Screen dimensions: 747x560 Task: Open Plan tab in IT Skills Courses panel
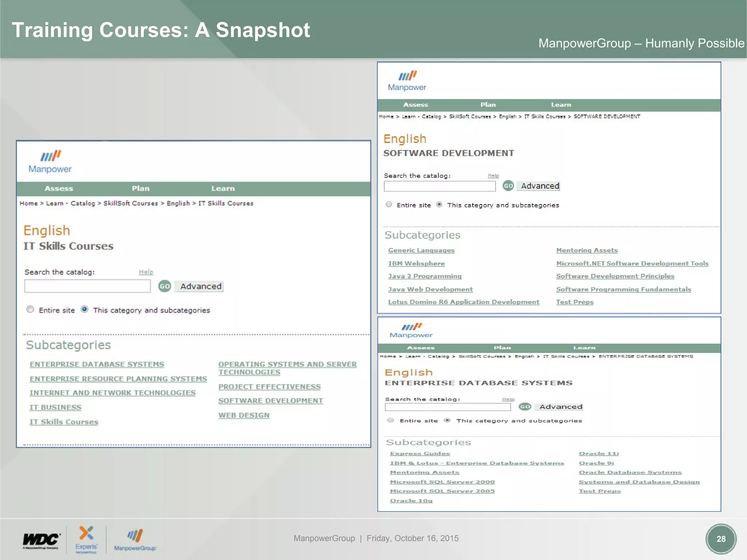141,188
